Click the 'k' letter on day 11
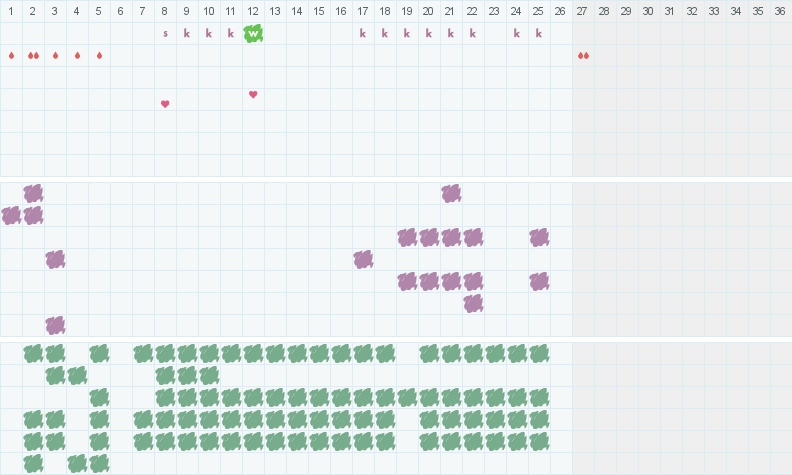Image resolution: width=792 pixels, height=475 pixels. tap(231, 33)
